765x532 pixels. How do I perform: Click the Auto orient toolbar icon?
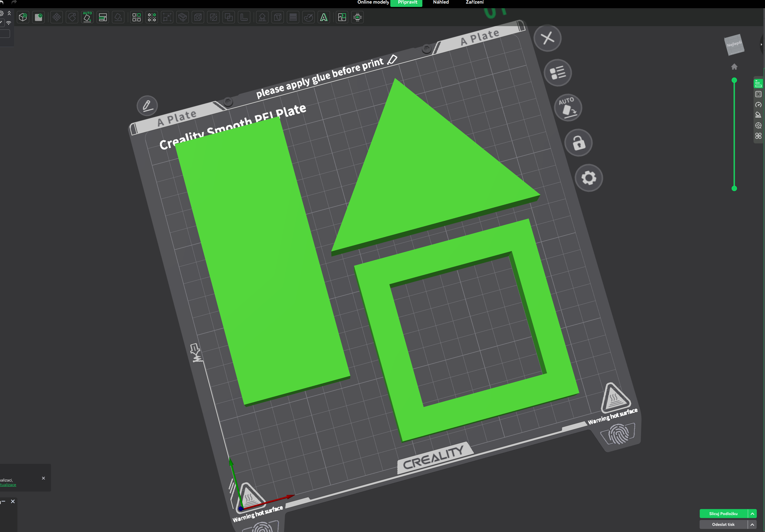point(87,17)
